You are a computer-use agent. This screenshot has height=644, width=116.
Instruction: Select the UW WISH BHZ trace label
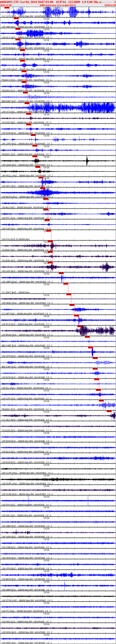coord(27,632)
